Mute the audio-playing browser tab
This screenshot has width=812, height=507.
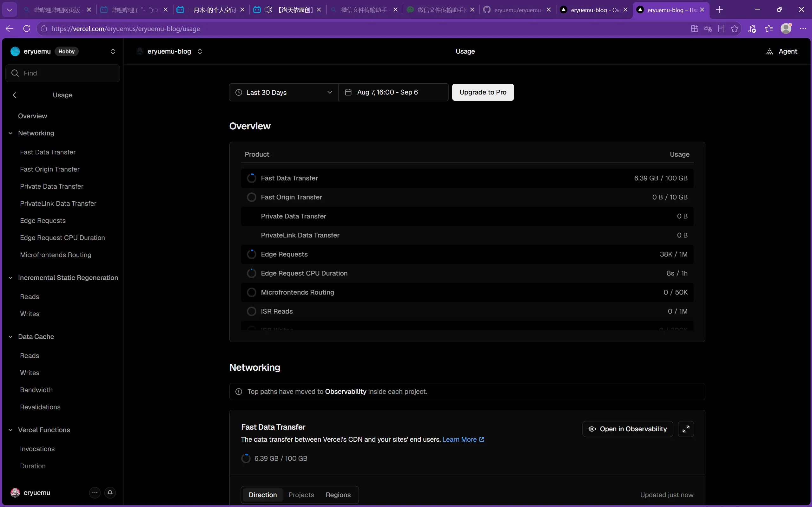click(x=268, y=10)
